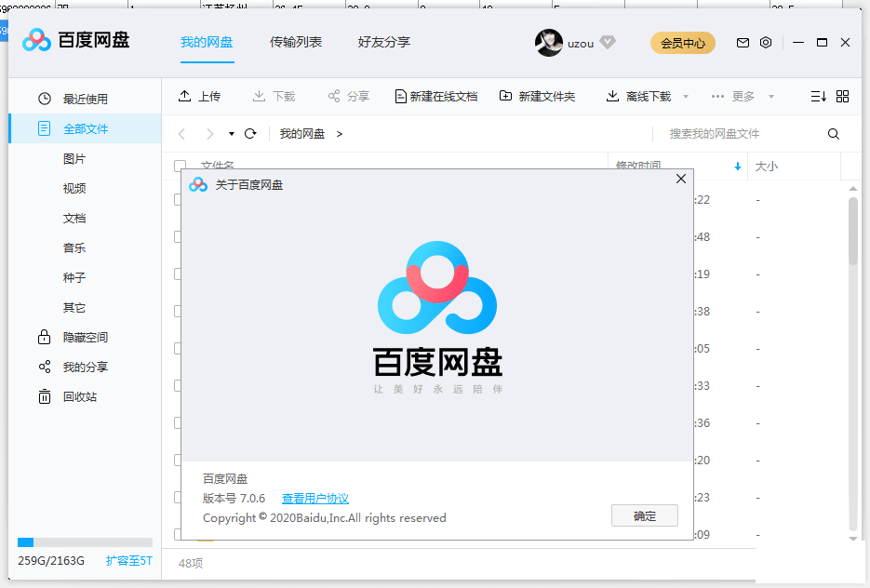Click the search magnifier icon
The width and height of the screenshot is (870, 588).
pos(834,134)
